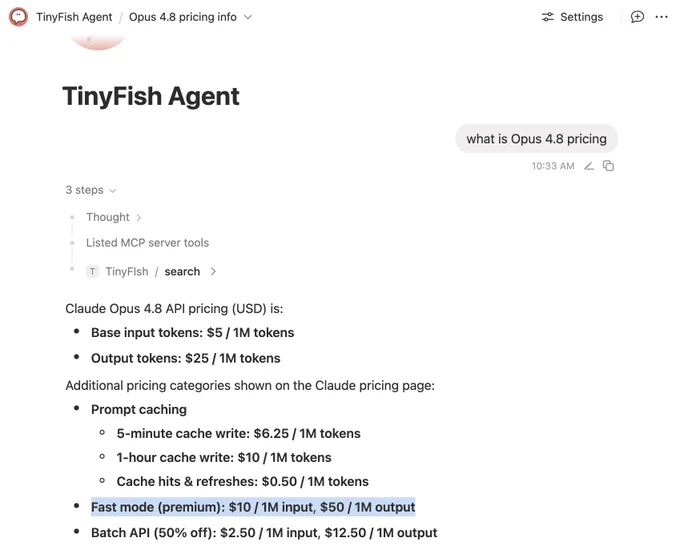Edit the sent message with pencil icon
The width and height of the screenshot is (680, 554).
click(x=588, y=166)
